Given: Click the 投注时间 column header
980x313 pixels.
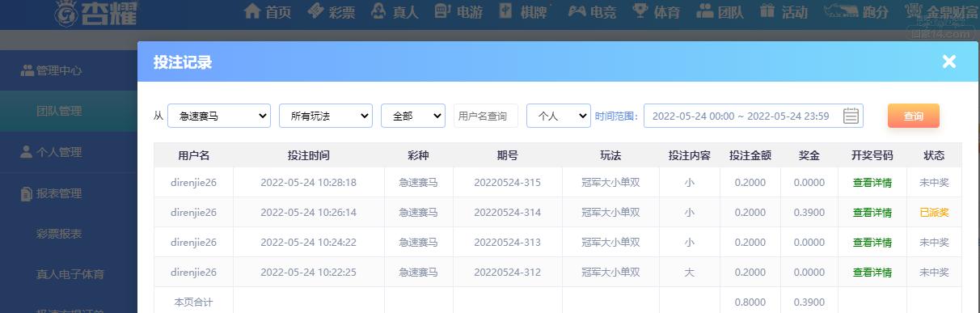Looking at the screenshot, I should tap(309, 155).
